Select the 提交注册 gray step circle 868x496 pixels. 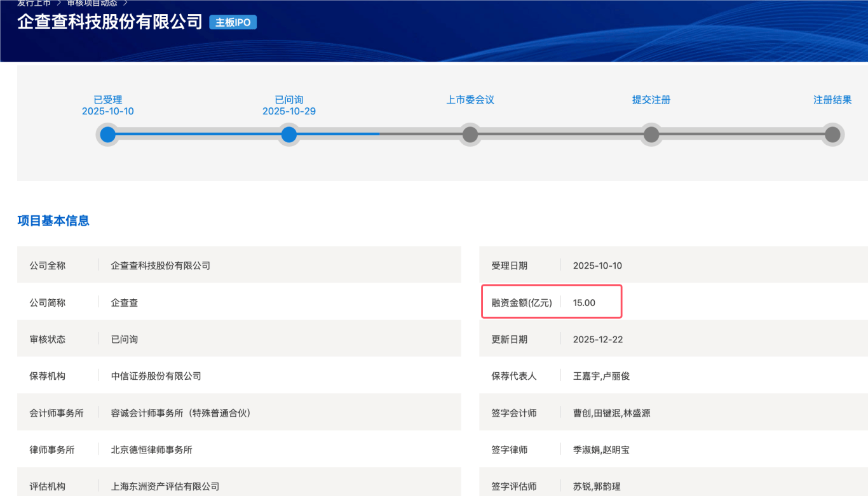651,135
